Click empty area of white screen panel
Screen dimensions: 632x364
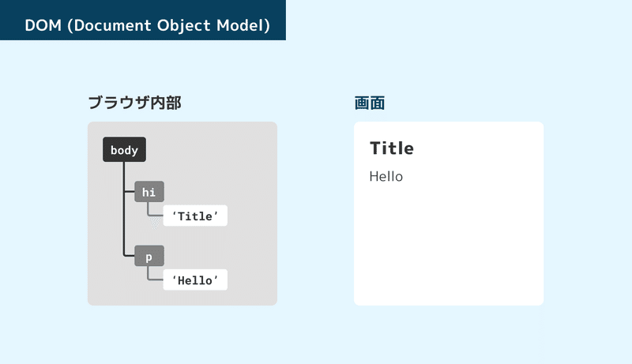(449, 250)
